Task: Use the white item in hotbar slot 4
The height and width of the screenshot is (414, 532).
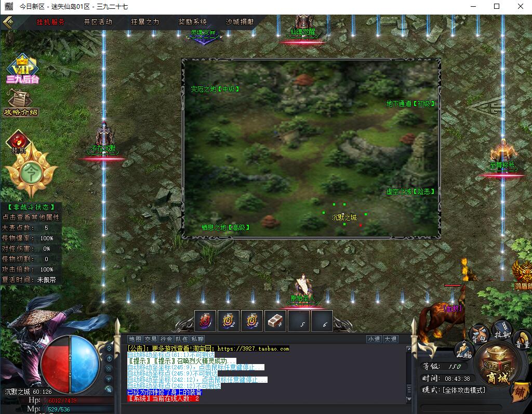Action: coord(275,321)
